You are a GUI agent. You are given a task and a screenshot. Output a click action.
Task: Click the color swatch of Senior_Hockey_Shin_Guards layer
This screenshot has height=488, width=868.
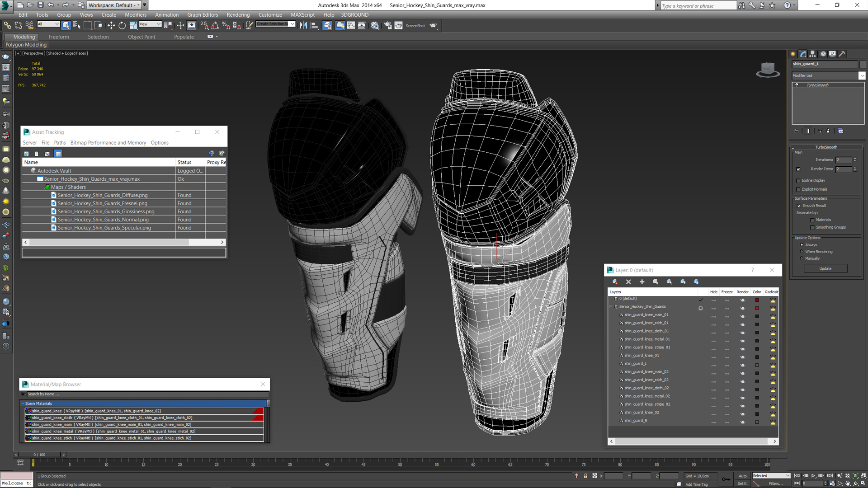pyautogui.click(x=757, y=309)
